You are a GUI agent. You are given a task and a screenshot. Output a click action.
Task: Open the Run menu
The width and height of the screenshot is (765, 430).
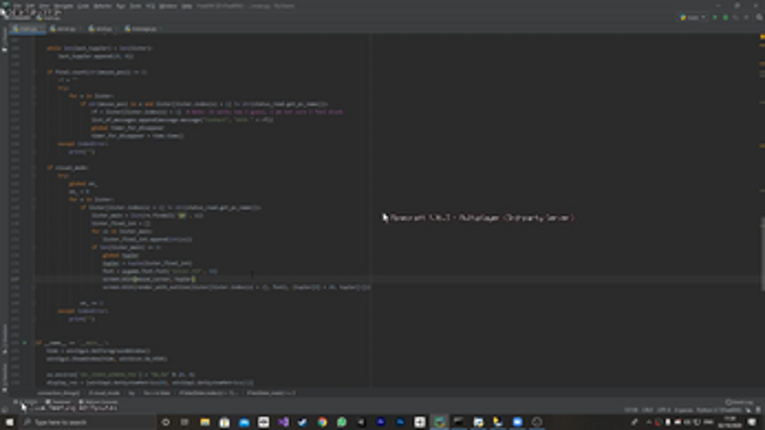click(121, 6)
